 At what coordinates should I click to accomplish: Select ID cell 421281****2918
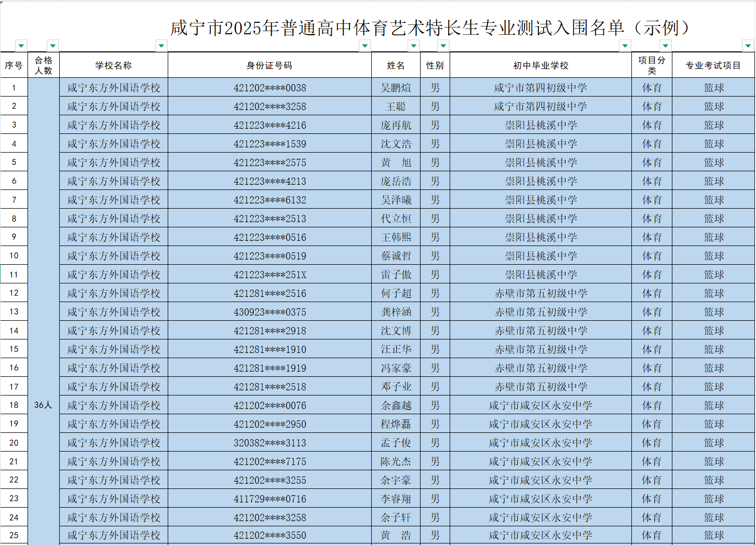click(269, 331)
